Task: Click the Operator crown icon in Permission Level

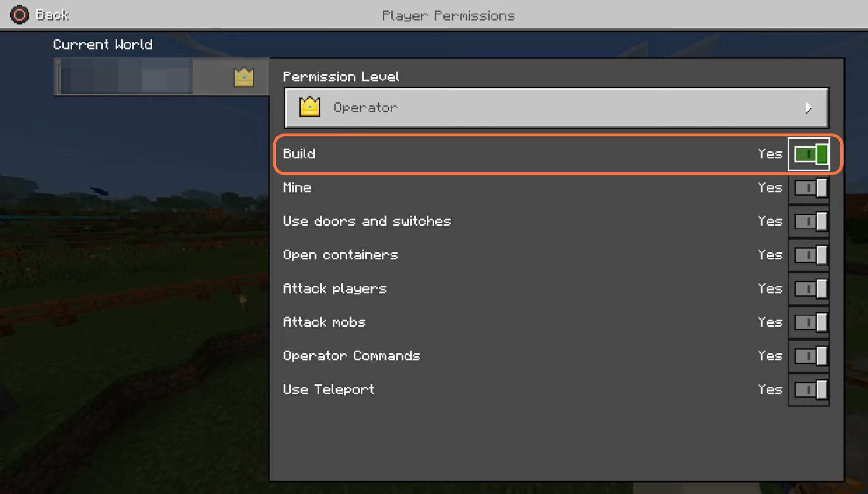Action: click(310, 107)
